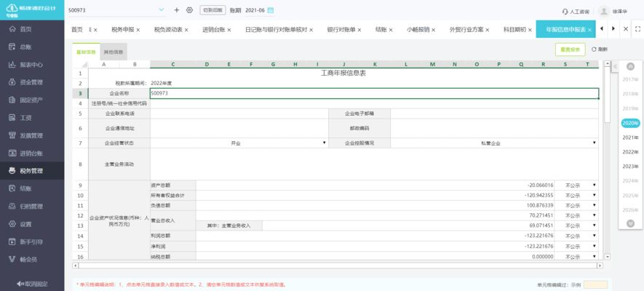The height and width of the screenshot is (291, 644).
Task: Switch to the 税负波动表 tab
Action: [168, 30]
